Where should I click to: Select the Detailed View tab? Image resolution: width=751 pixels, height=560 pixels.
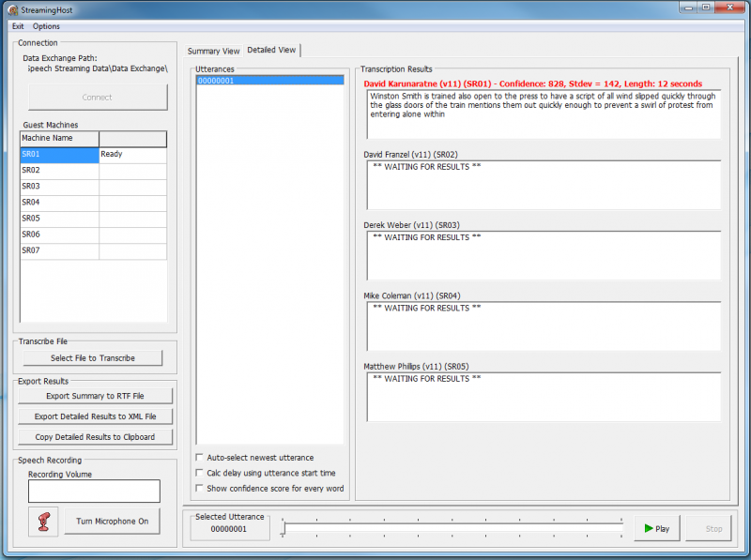pos(271,50)
